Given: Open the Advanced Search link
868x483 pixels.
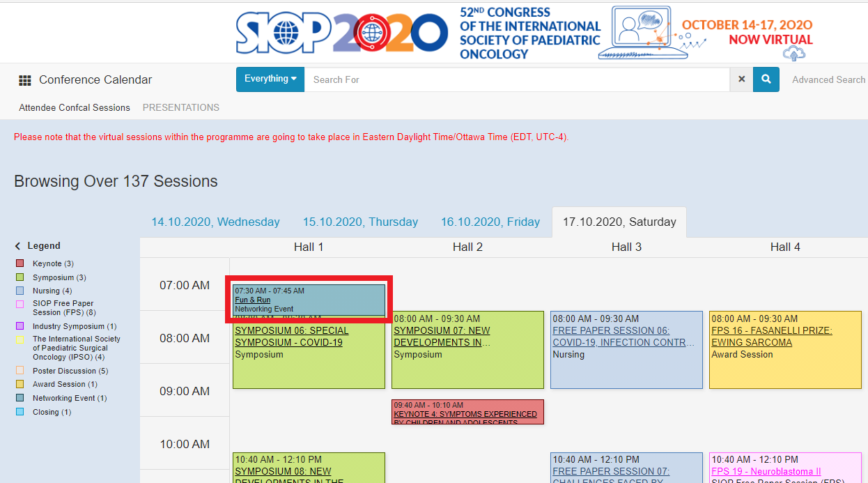Looking at the screenshot, I should point(828,79).
